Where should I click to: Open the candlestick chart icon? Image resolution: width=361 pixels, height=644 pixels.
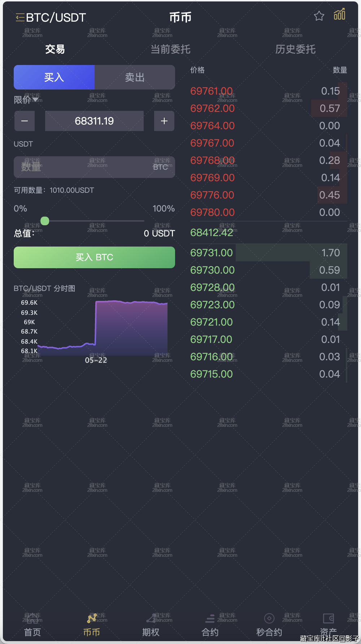[x=339, y=14]
